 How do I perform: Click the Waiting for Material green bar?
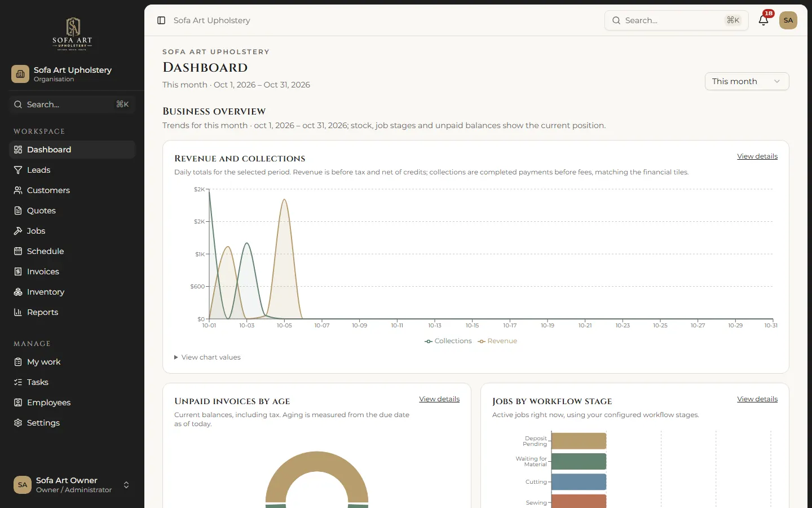tap(579, 461)
